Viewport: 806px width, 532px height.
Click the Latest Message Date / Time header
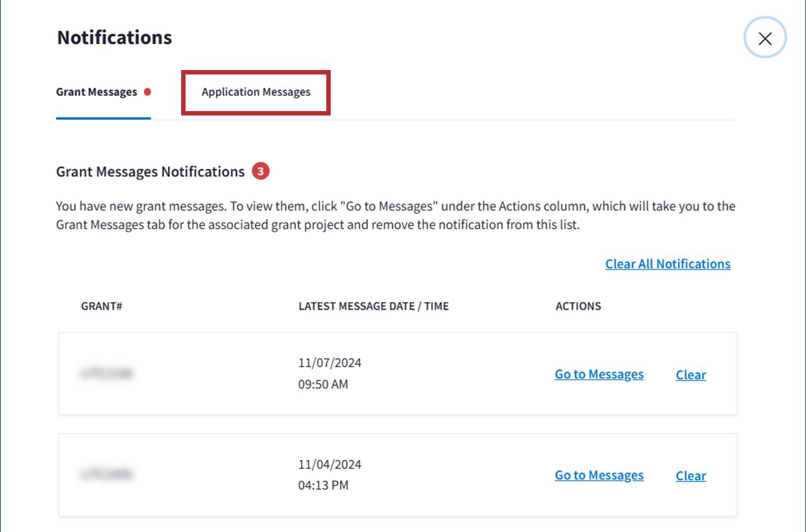(373, 306)
